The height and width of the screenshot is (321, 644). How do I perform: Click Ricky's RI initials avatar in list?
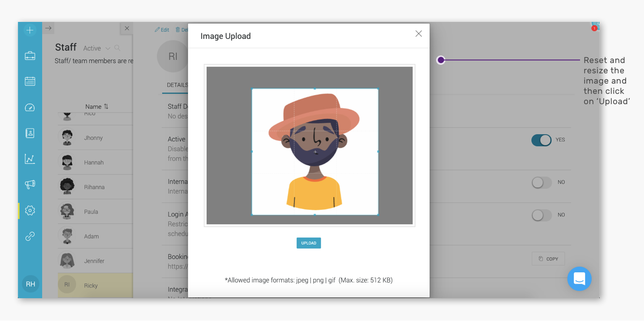pyautogui.click(x=67, y=284)
